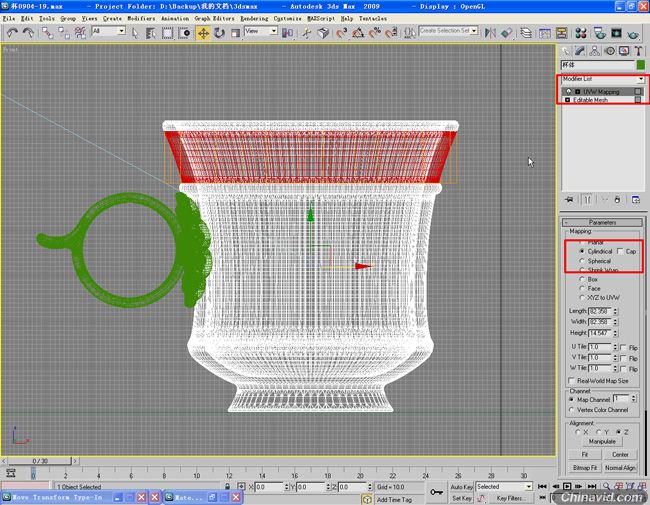
Task: Choose the Select Object arrow tool
Action: 135,33
